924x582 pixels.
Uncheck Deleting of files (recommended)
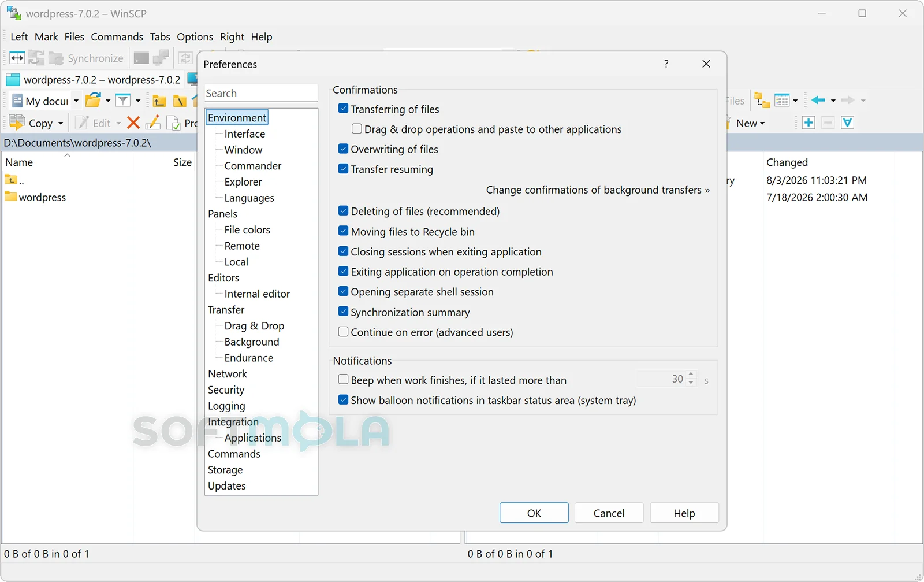pos(344,211)
